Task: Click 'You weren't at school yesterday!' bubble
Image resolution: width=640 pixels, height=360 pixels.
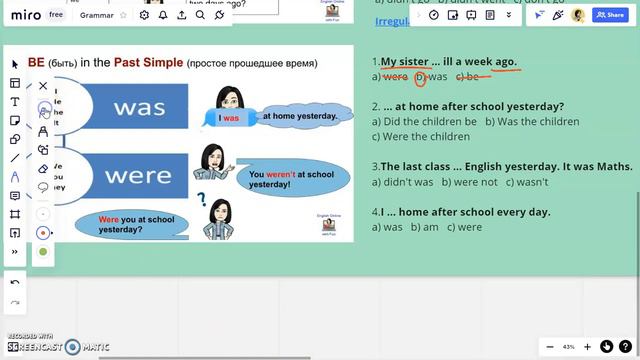Action: (293, 179)
